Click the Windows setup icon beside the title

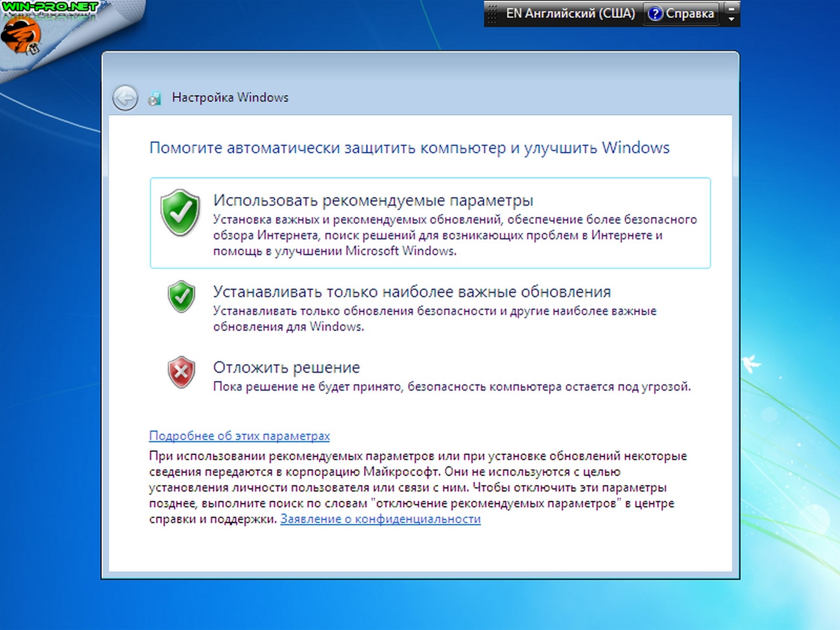coord(155,98)
